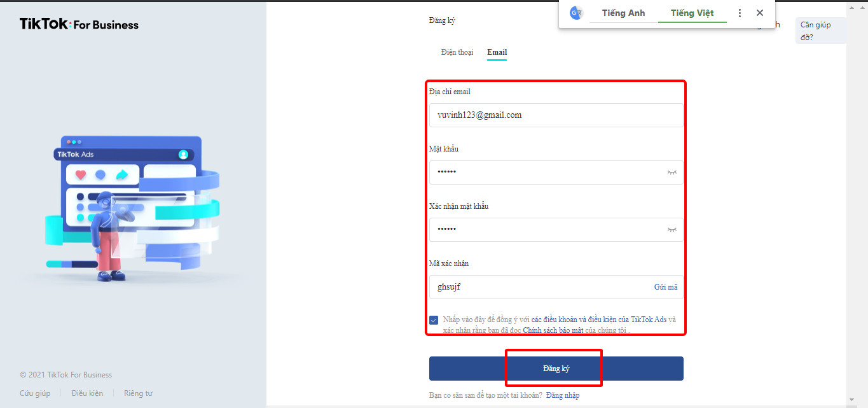868x408 pixels.
Task: Open the Đăng nhập login link
Action: tap(563, 395)
